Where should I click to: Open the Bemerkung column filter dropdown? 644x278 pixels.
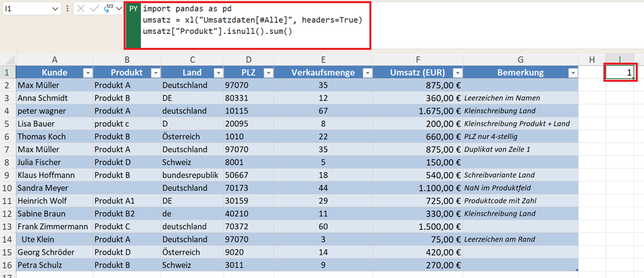[x=573, y=73]
